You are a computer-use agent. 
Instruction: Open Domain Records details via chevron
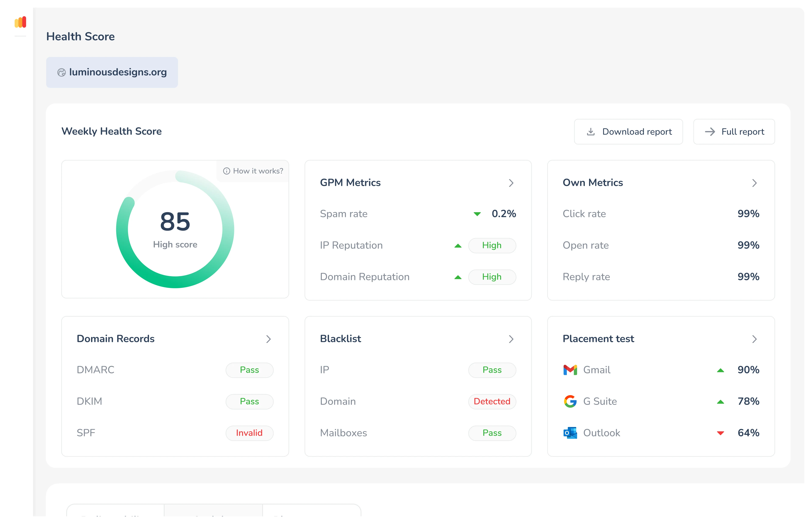(x=268, y=339)
